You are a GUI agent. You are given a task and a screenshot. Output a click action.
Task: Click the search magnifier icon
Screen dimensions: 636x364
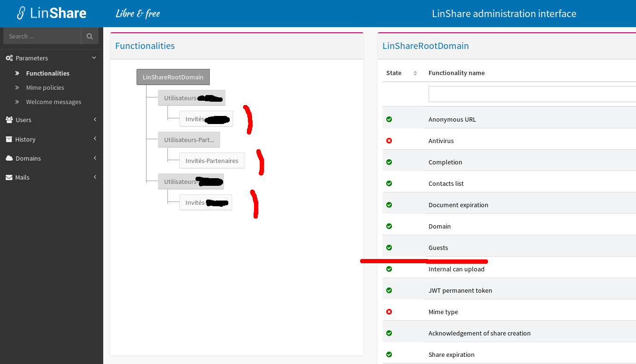click(89, 36)
